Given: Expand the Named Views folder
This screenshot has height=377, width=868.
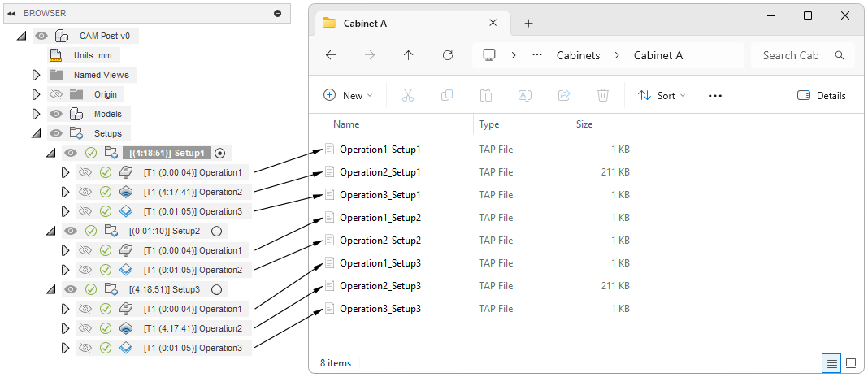Looking at the screenshot, I should pyautogui.click(x=36, y=75).
